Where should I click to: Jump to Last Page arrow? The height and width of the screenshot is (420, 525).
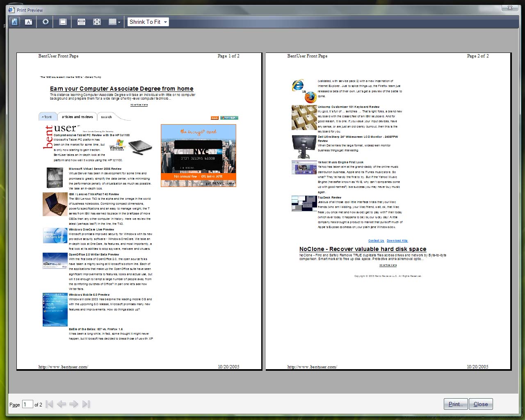click(86, 404)
